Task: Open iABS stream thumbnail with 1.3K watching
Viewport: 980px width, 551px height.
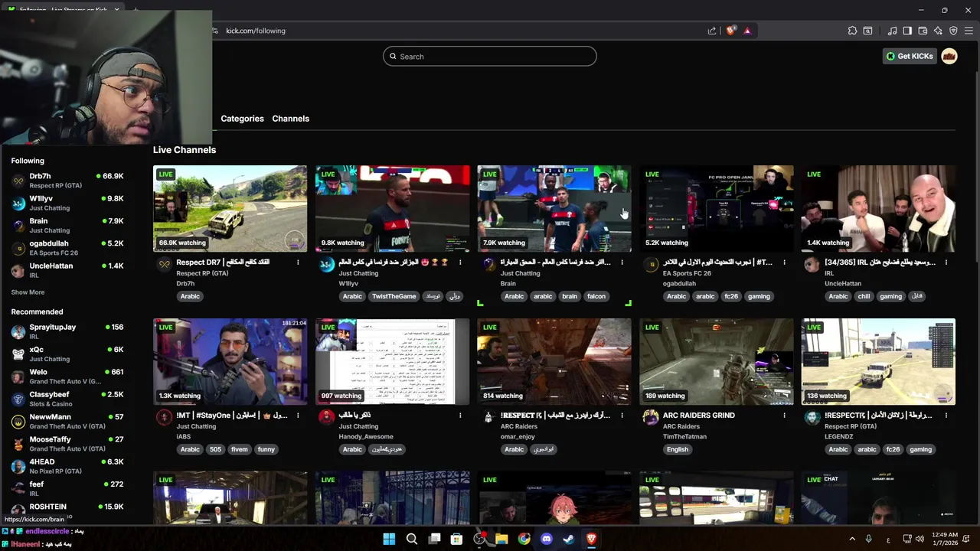Action: (230, 361)
